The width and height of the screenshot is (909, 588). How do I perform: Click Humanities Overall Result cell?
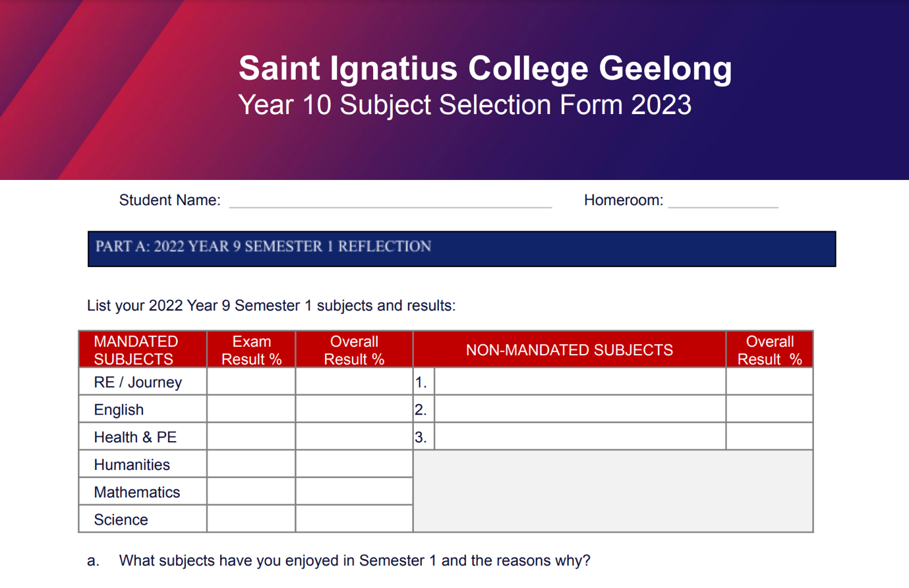(354, 465)
